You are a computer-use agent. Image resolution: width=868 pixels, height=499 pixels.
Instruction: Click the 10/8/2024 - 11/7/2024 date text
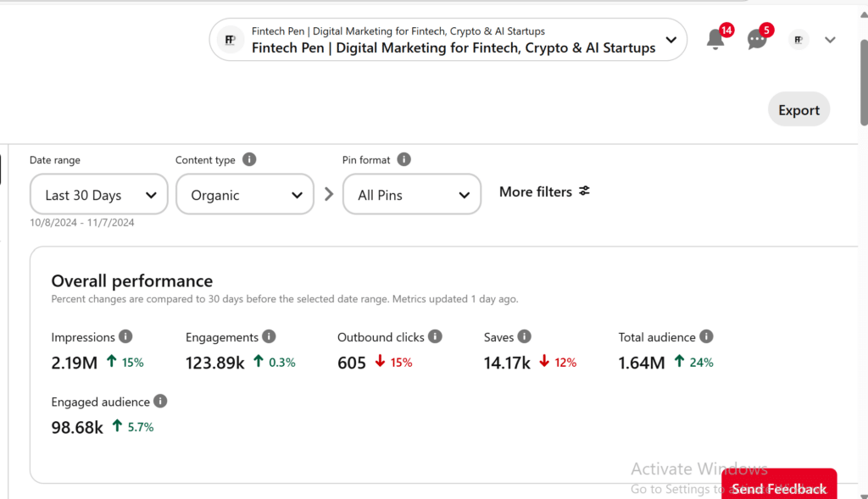pyautogui.click(x=82, y=223)
